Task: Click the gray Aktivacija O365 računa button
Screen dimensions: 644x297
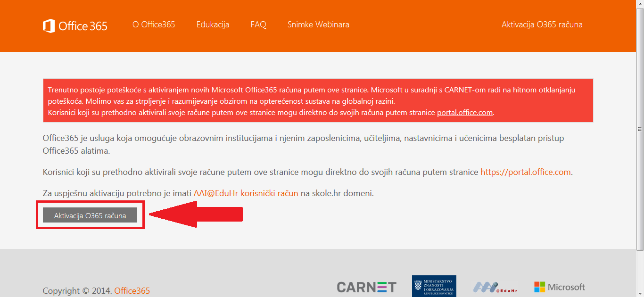Action: tap(90, 215)
